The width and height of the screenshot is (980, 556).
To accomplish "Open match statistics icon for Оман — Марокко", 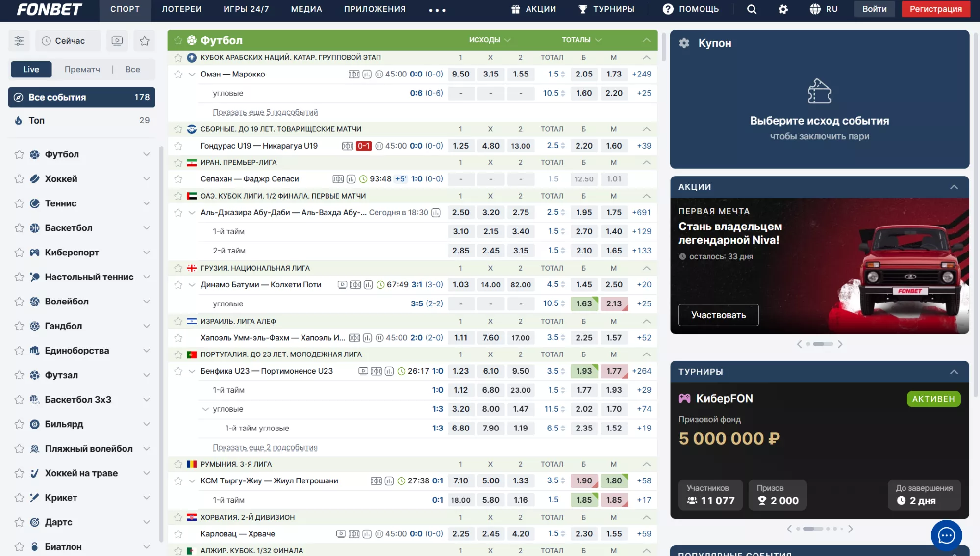I will pyautogui.click(x=367, y=74).
